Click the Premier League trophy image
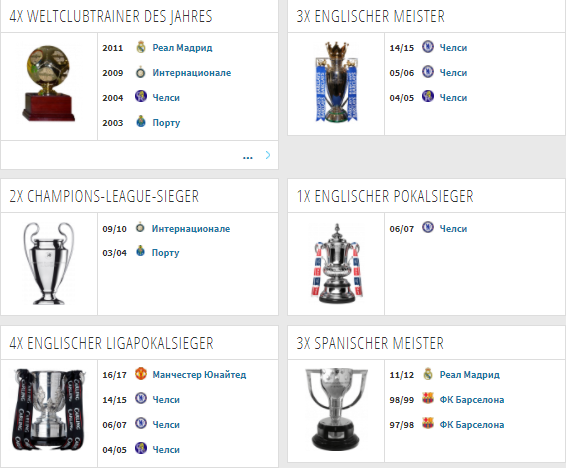Viewport: 566px width, 468px height. click(336, 82)
